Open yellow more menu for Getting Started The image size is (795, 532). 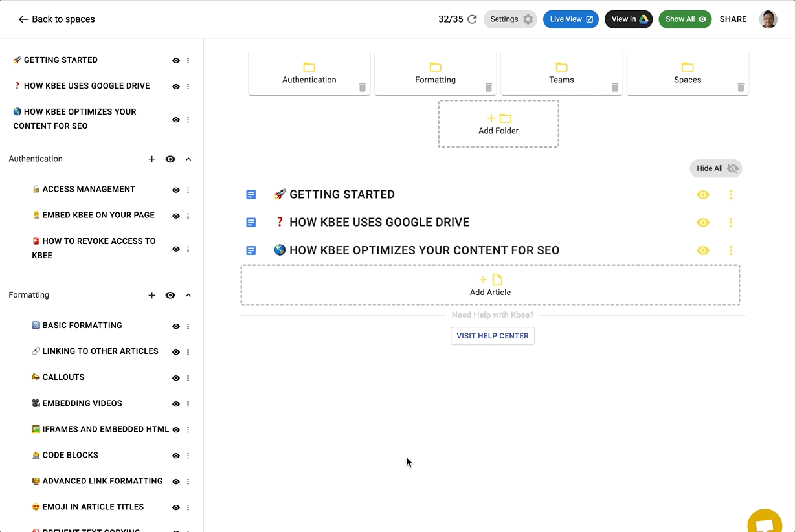click(731, 195)
